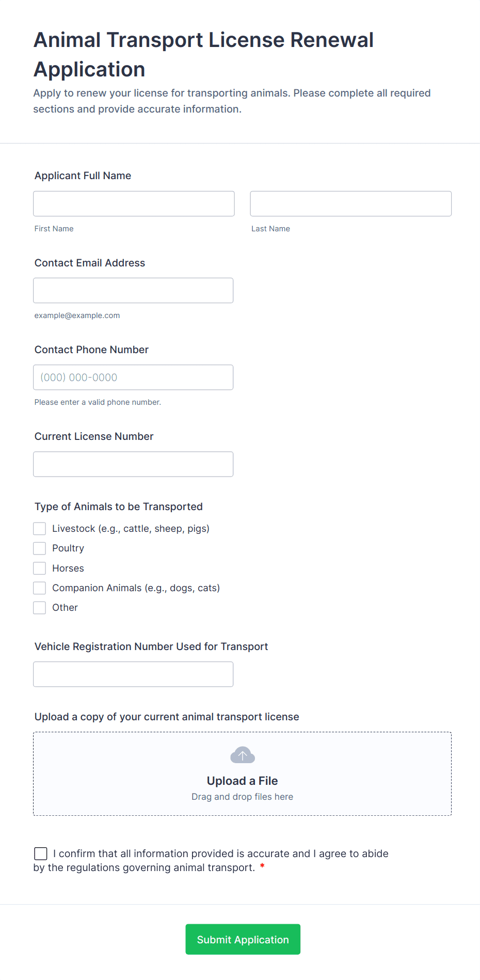This screenshot has height=980, width=480.
Task: Click the Vehicle Registration Number field
Action: pos(133,674)
